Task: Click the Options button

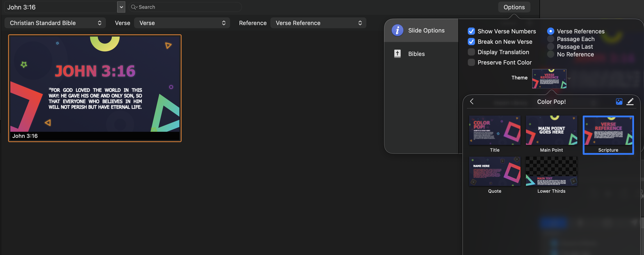Action: (x=514, y=7)
